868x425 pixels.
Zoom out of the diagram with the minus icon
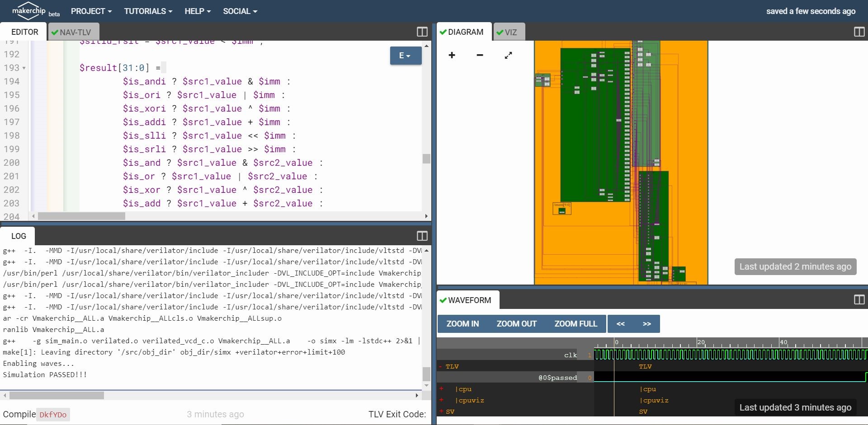[x=479, y=55]
